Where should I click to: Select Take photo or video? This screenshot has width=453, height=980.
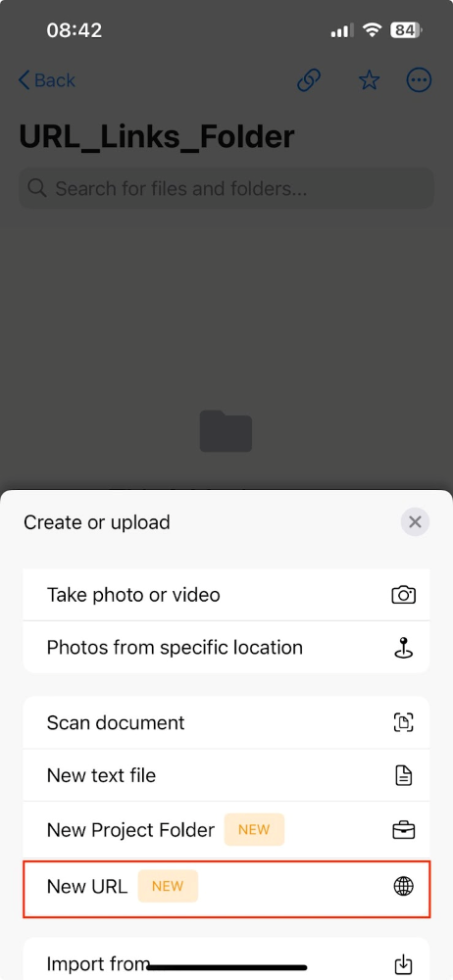pos(226,595)
